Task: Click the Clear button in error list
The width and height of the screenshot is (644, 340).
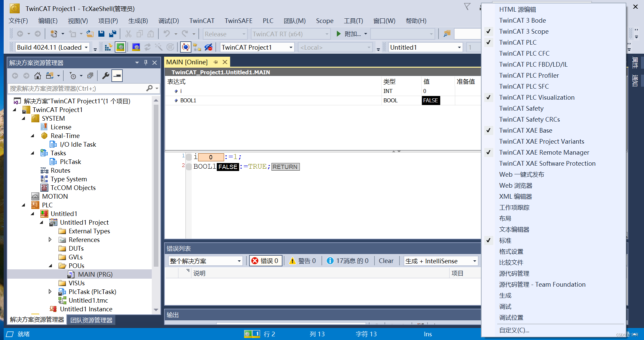Action: 386,261
